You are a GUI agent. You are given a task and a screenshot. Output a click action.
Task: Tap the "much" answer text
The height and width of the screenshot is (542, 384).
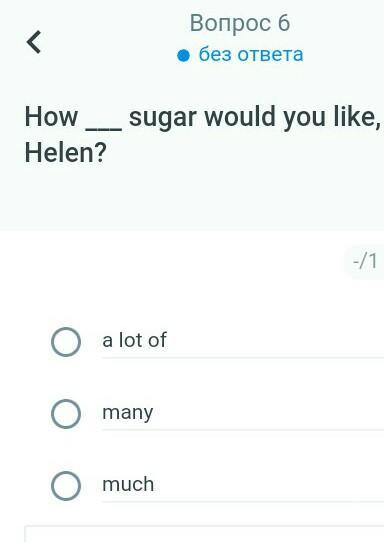pos(128,484)
